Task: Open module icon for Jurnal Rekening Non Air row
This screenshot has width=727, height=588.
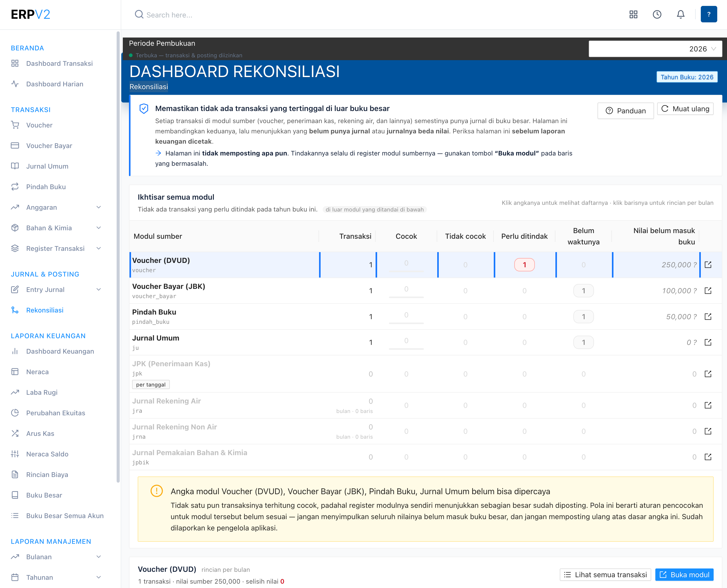Action: (x=708, y=431)
